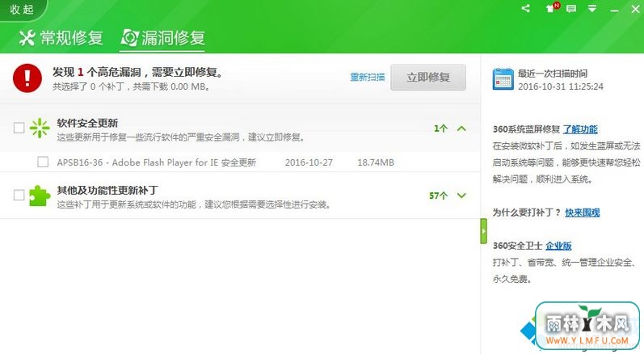644x354 pixels.
Task: Click the 立即修复 button
Action: [x=428, y=78]
